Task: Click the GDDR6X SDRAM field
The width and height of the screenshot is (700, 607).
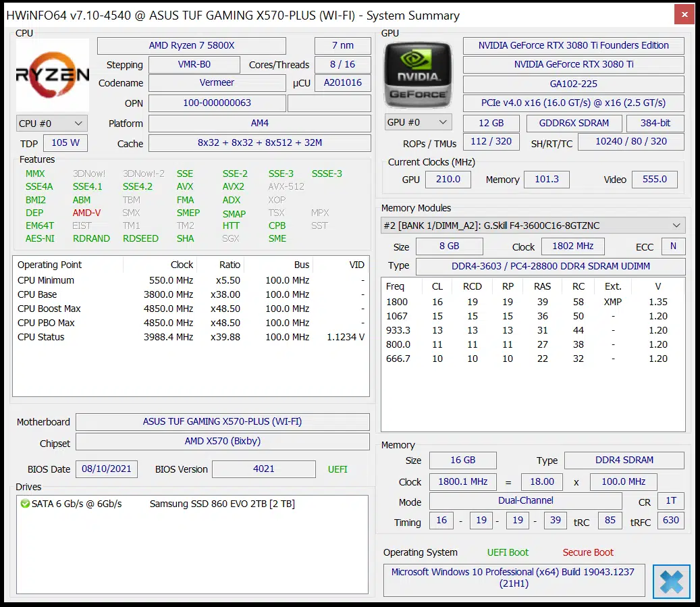Action: [x=574, y=124]
